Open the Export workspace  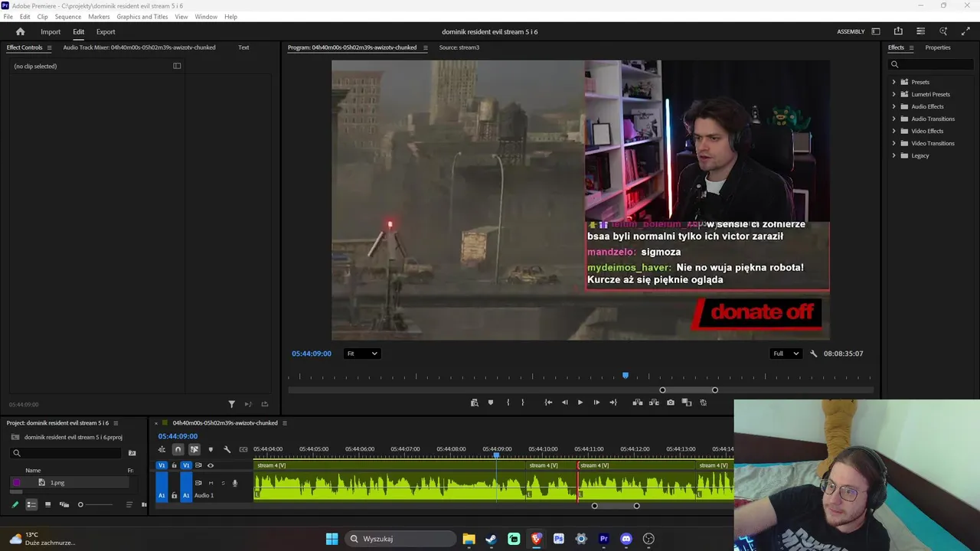click(x=106, y=31)
